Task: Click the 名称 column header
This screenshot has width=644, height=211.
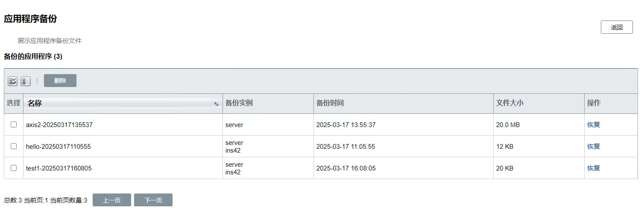Action: (x=35, y=104)
